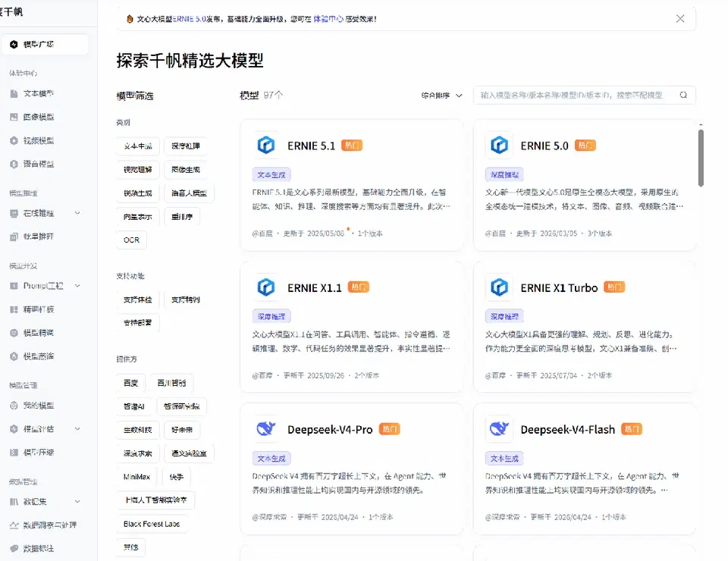Open the Deepseek-V4-Pro model title
This screenshot has width=728, height=561.
(330, 430)
